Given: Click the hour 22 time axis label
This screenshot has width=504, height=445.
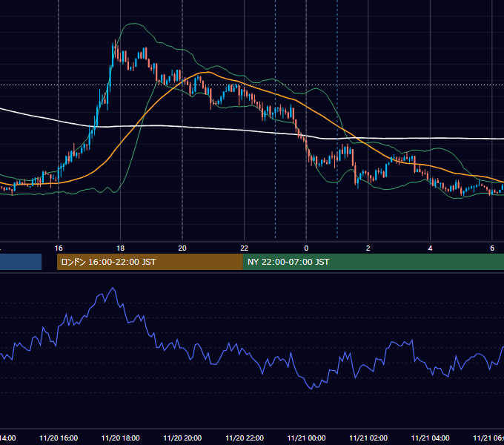Looking at the screenshot, I should [x=245, y=248].
